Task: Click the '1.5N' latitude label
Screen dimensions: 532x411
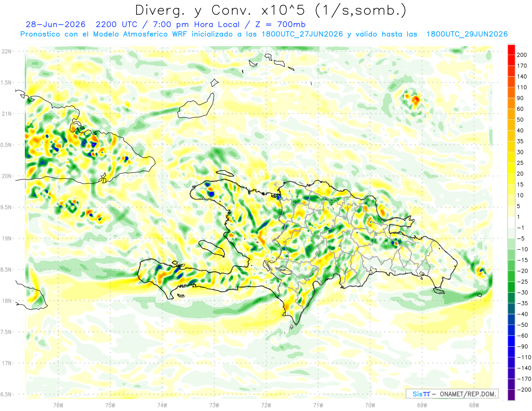Action: coord(6,82)
